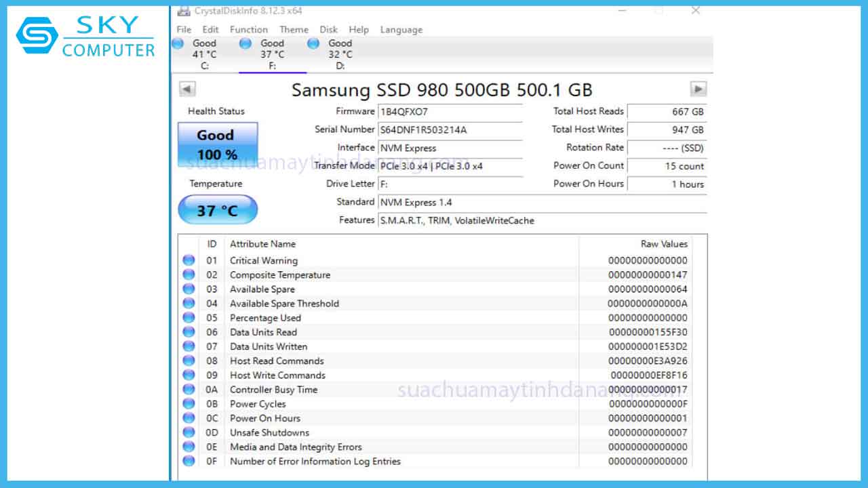Click Features field S.M.A.R.T., TRIM
Screen dimensions: 868x488
pyautogui.click(x=542, y=220)
